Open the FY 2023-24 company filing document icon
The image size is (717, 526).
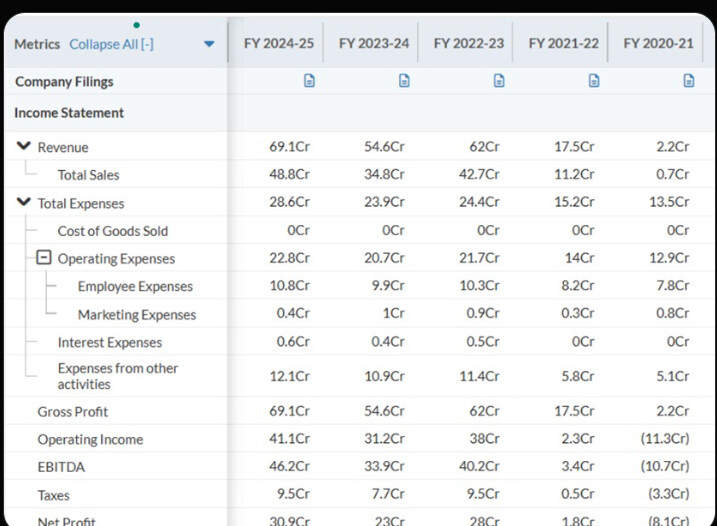[404, 81]
